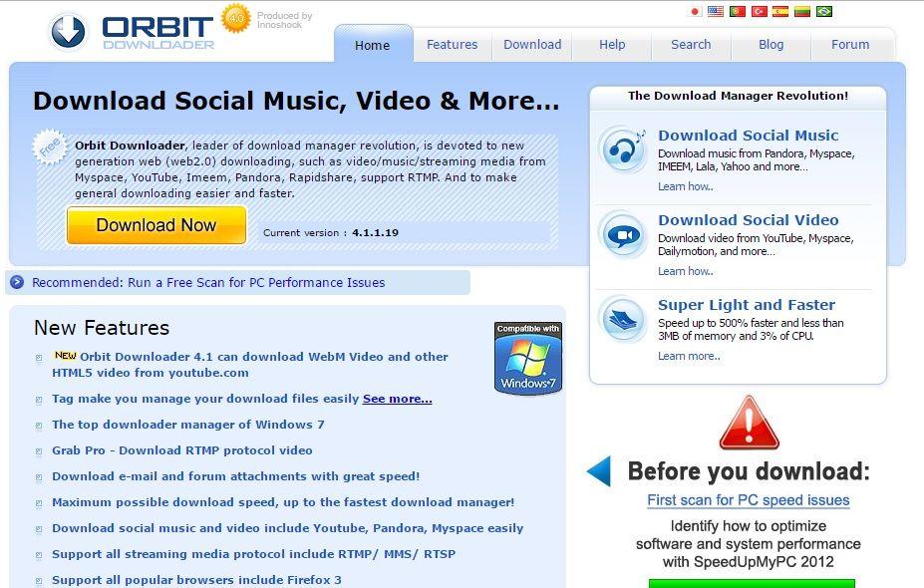Open the Download tab
The width and height of the screenshot is (924, 588).
coord(532,44)
